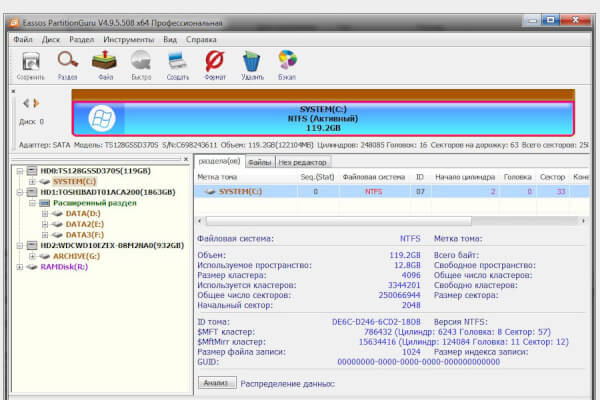The width and height of the screenshot is (600, 400).
Task: Open the Раздел menu
Action: coord(82,40)
